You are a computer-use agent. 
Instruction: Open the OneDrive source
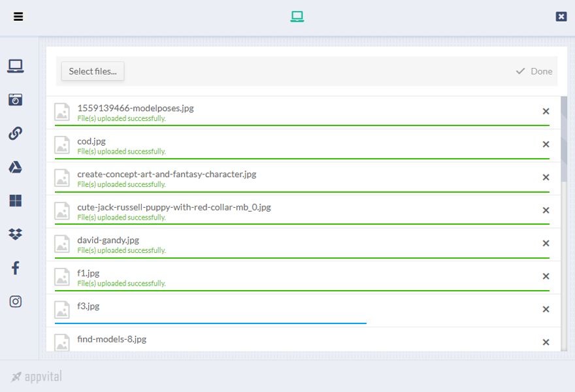coord(16,199)
